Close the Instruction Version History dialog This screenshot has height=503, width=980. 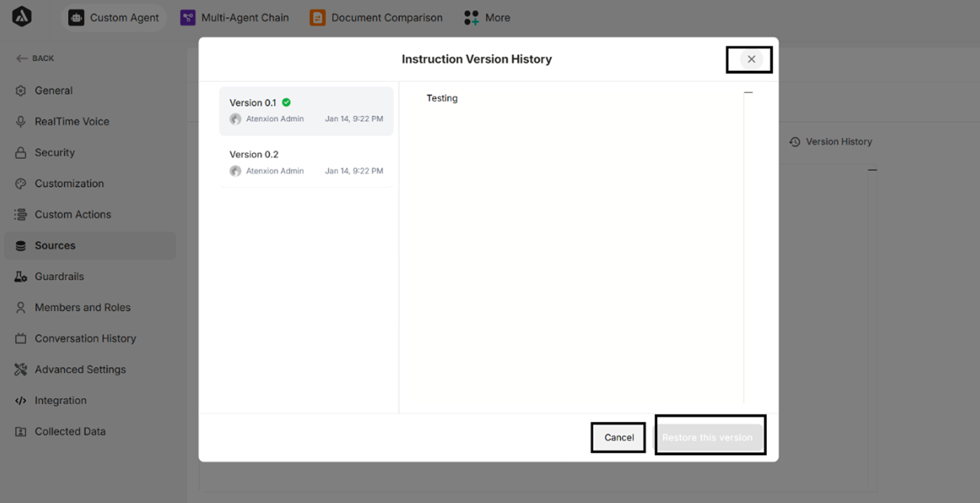tap(751, 59)
